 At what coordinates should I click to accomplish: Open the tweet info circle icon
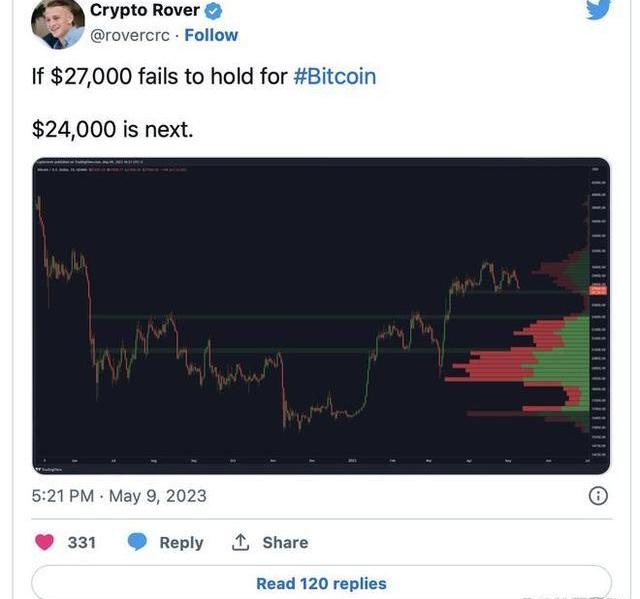[x=597, y=495]
